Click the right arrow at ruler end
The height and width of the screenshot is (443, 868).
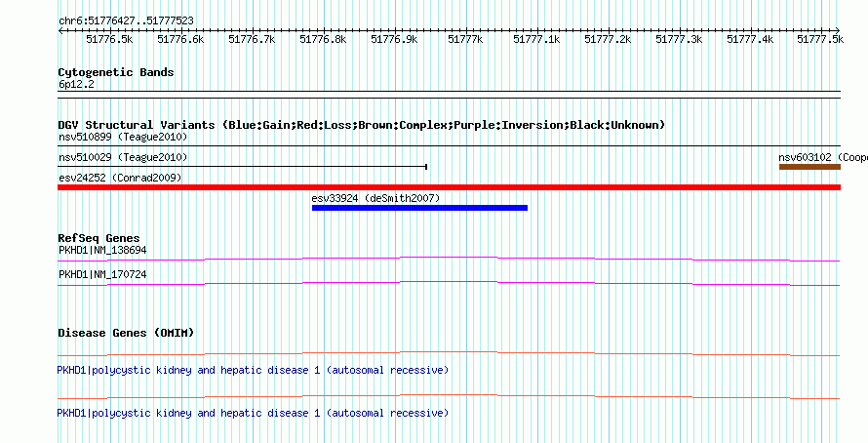838,30
